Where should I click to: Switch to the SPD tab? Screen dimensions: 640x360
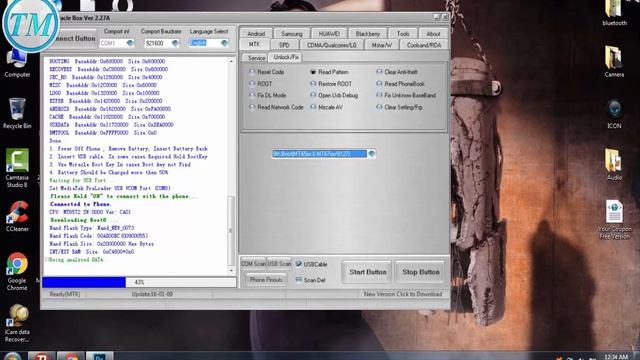coord(284,44)
